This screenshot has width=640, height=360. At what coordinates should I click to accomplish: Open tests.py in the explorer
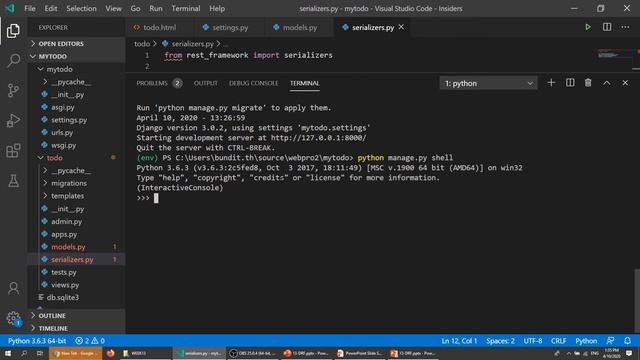click(76, 272)
